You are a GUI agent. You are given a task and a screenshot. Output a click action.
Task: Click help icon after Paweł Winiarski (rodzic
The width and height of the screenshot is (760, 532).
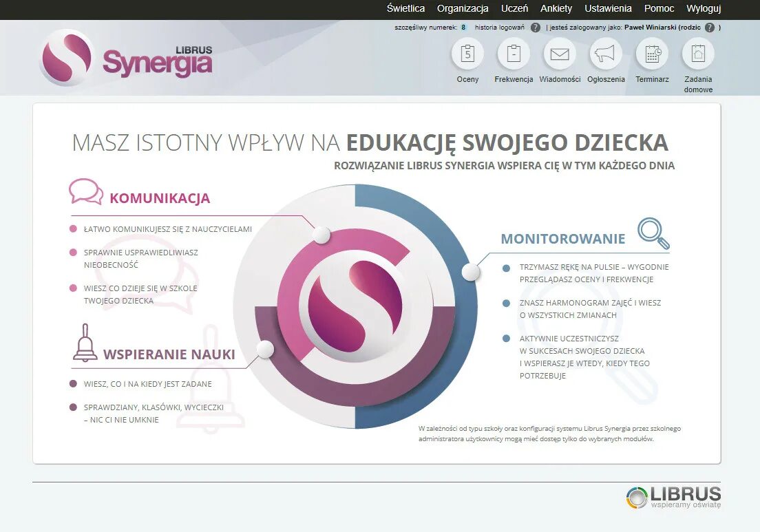click(710, 28)
